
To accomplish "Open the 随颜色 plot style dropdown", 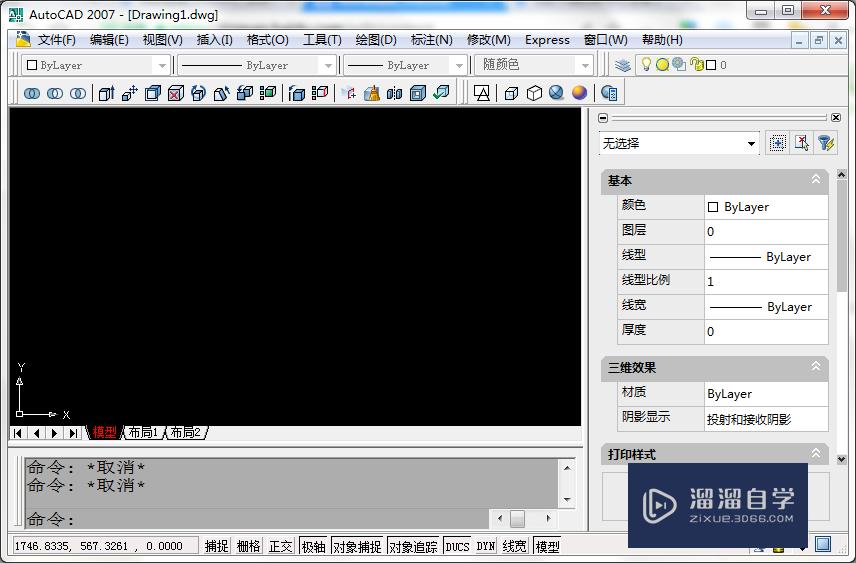I will 534,65.
